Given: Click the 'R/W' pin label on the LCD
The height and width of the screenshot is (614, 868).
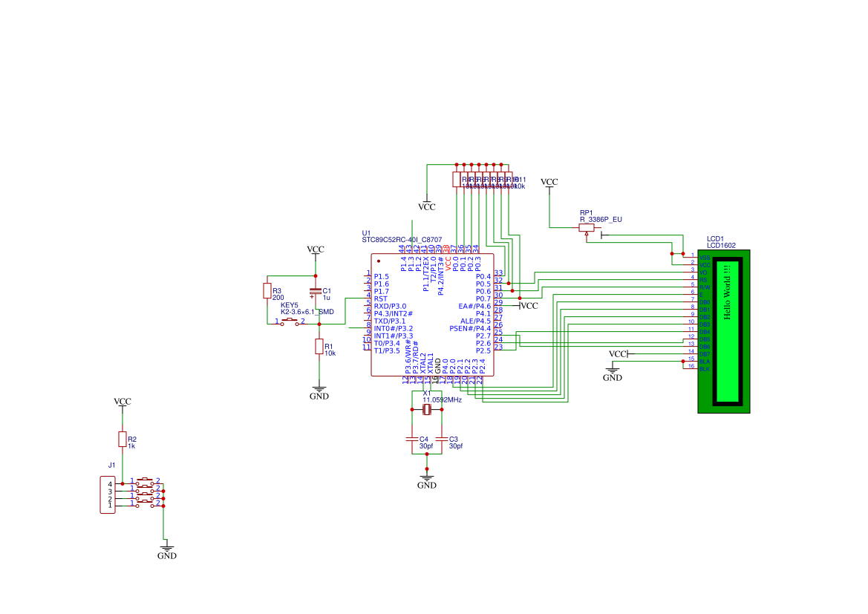Looking at the screenshot, I should [x=704, y=287].
